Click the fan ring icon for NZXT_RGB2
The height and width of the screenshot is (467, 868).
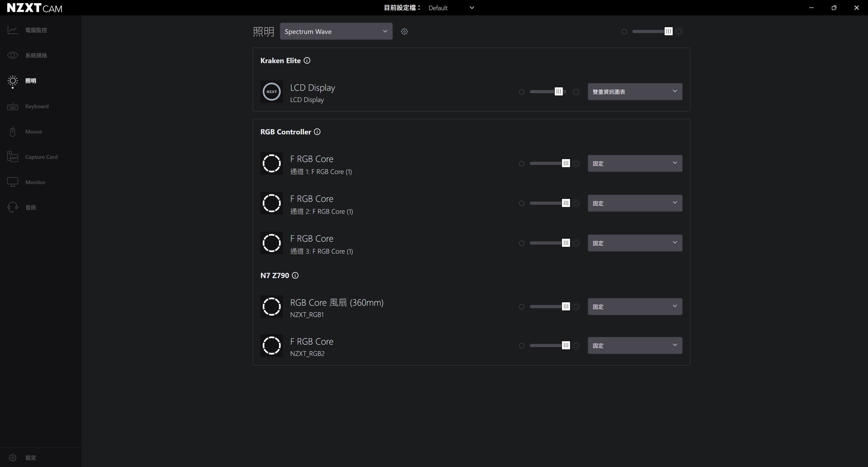(271, 345)
